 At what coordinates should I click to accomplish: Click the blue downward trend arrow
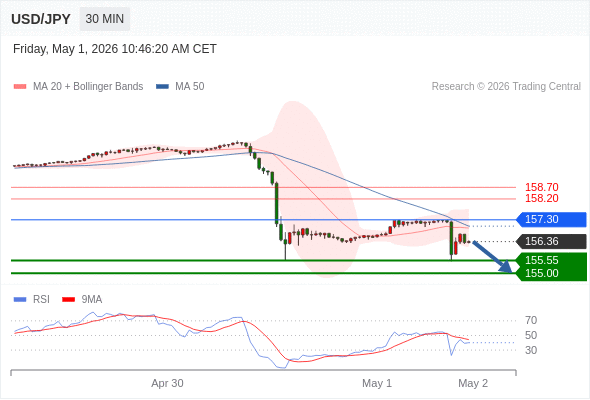pos(493,257)
